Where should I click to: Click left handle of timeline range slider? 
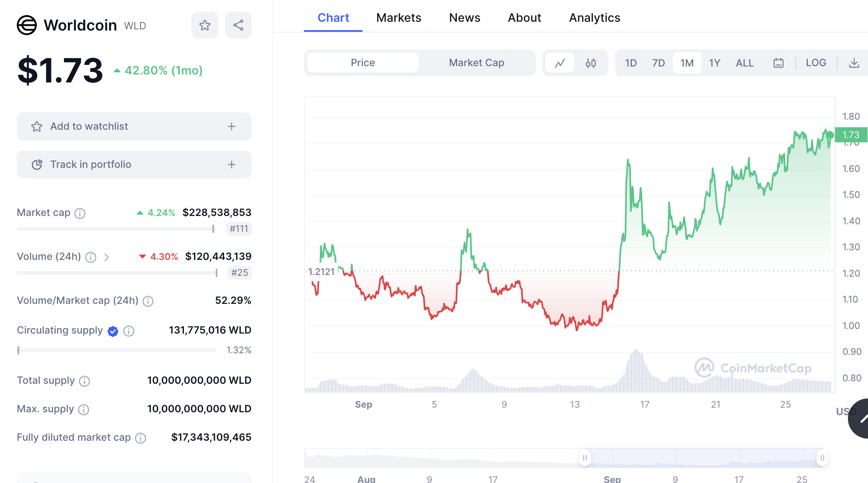coord(585,458)
